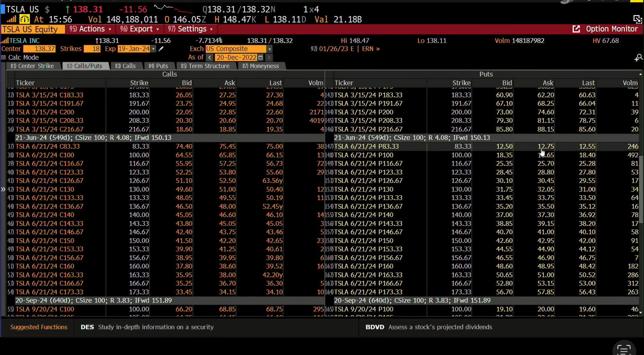Step to previous As of date with left arrow
The image size is (644, 355).
pos(210,57)
